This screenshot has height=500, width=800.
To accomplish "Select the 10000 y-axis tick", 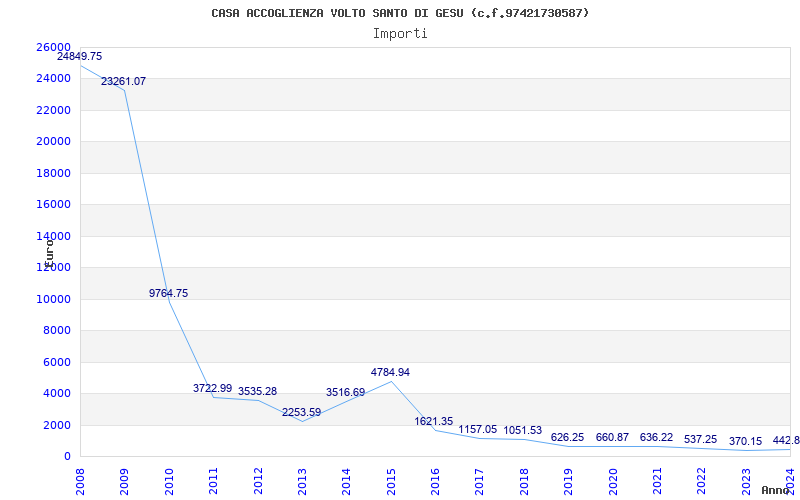I will point(53,299).
